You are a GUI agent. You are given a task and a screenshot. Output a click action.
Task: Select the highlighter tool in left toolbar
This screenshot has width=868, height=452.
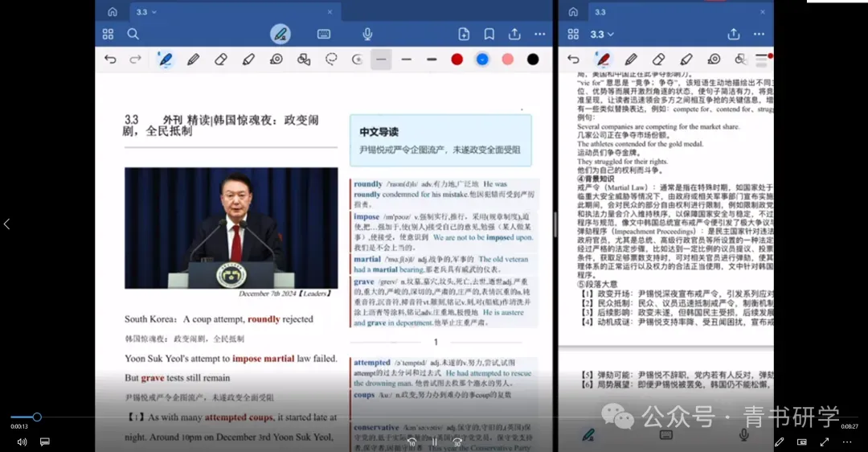click(x=248, y=60)
